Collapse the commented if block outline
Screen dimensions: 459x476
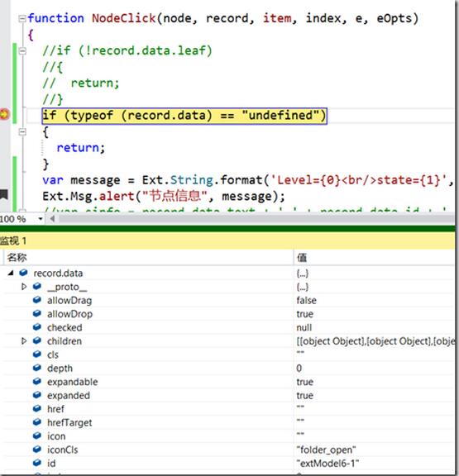[x=22, y=51]
